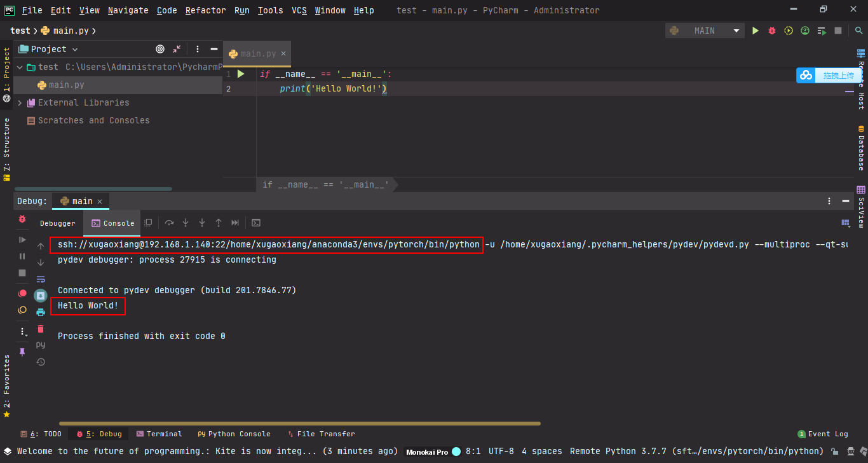Open Search Everywhere magnifier
This screenshot has height=463, width=868.
[858, 31]
